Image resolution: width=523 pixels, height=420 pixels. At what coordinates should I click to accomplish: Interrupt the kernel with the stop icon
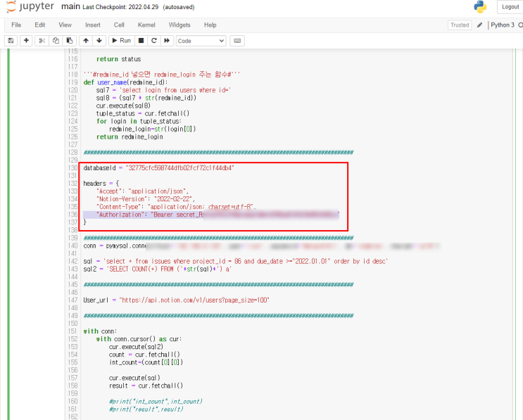(141, 41)
